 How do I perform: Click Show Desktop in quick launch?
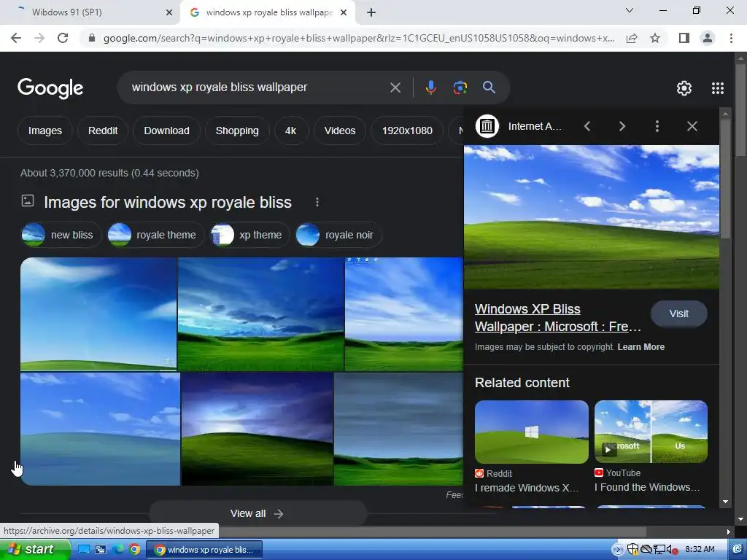click(84, 550)
